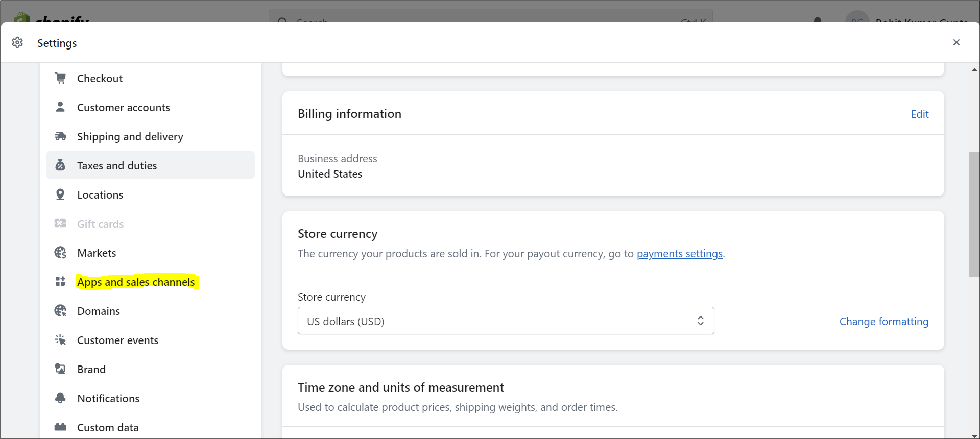Click the Apps and sales channels grid icon
Screen dimensions: 980x439
(x=60, y=281)
